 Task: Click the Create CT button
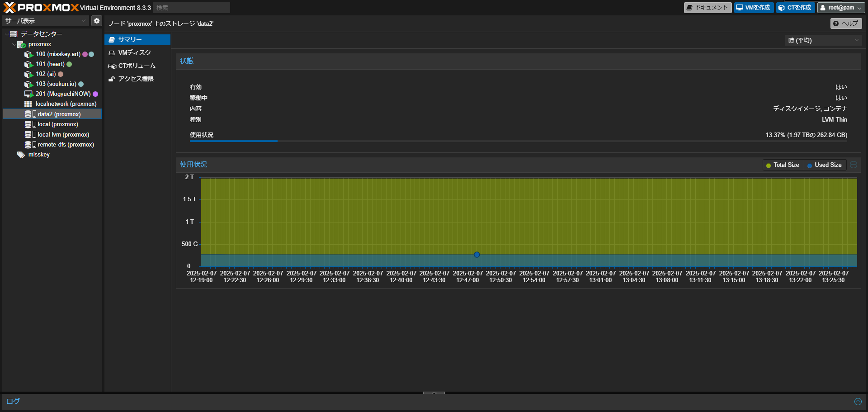click(795, 8)
